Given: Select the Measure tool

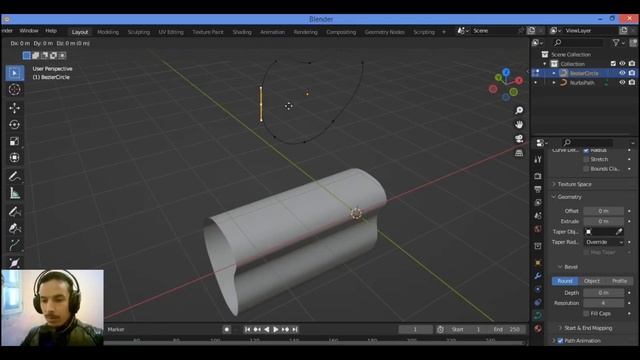Looking at the screenshot, I should click(15, 193).
